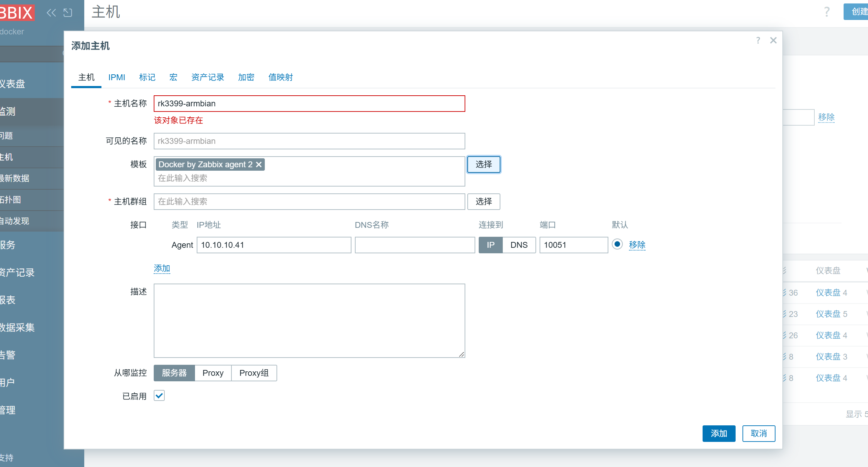Switch connect-to option to DNS
This screenshot has height=467, width=868.
click(x=519, y=245)
